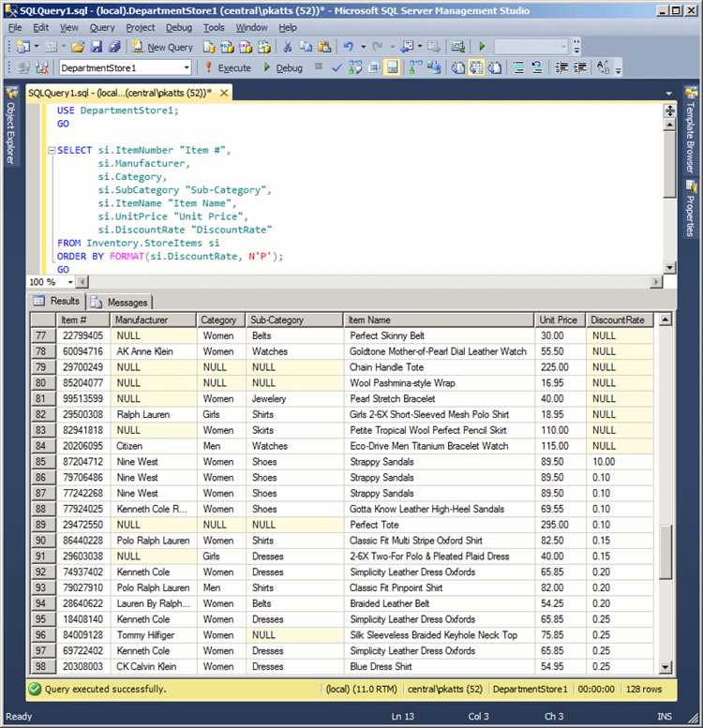703x728 pixels.
Task: Open the Query Options icon
Action: tap(374, 67)
